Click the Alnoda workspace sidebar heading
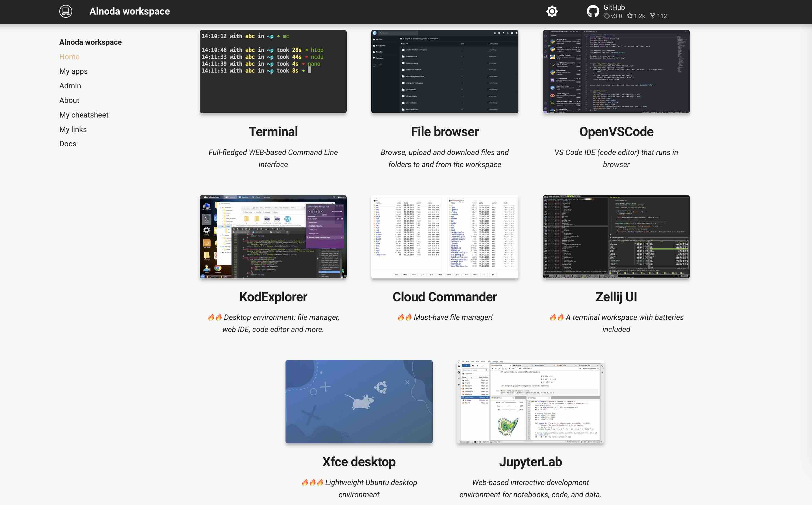The width and height of the screenshot is (812, 505). (x=91, y=42)
